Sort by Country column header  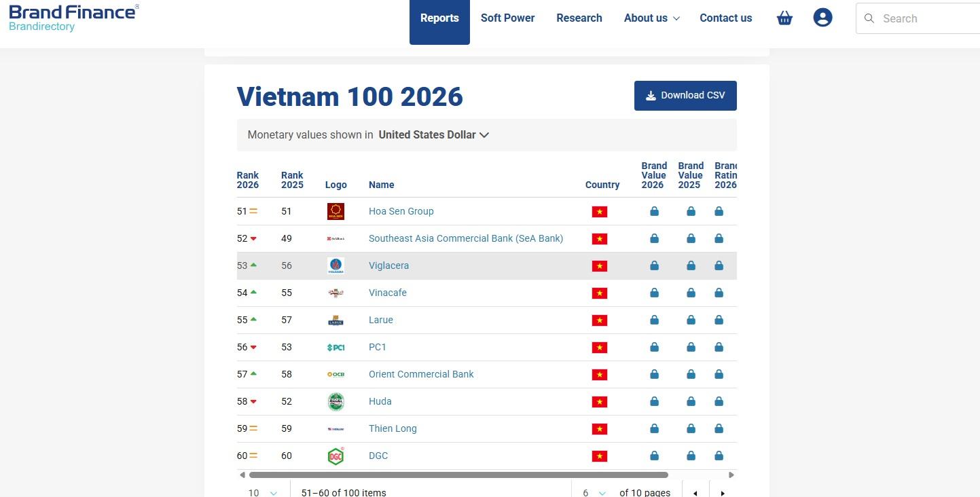pos(602,185)
